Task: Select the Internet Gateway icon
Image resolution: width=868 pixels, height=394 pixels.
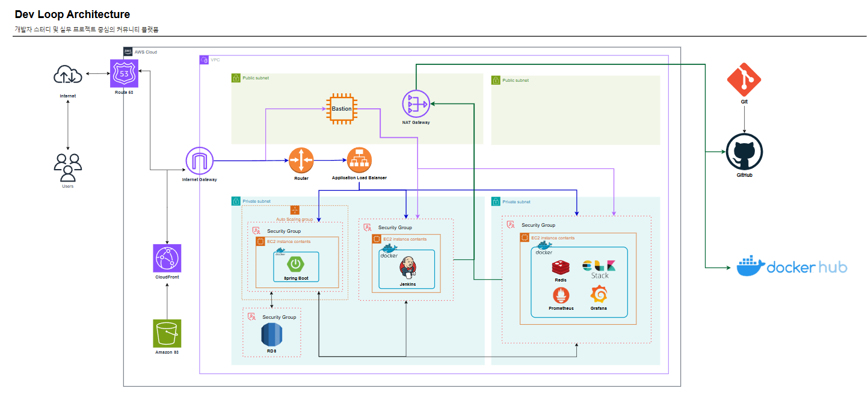Action: point(200,161)
